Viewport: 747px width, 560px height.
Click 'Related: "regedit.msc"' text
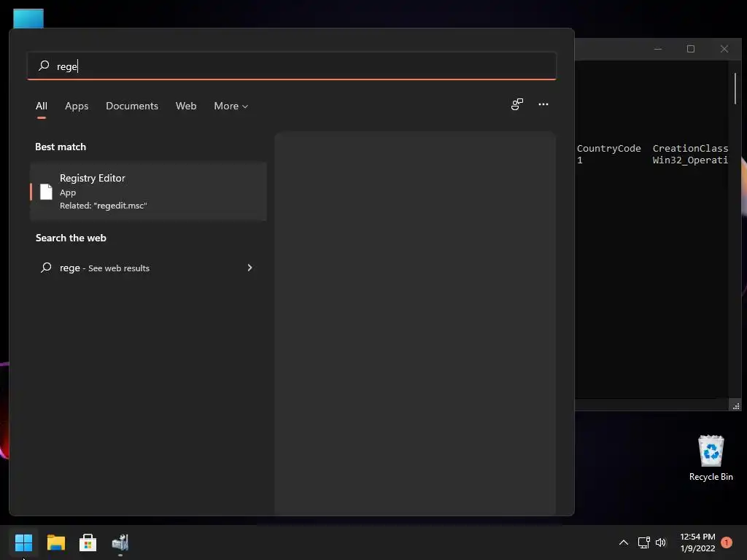[x=104, y=205]
